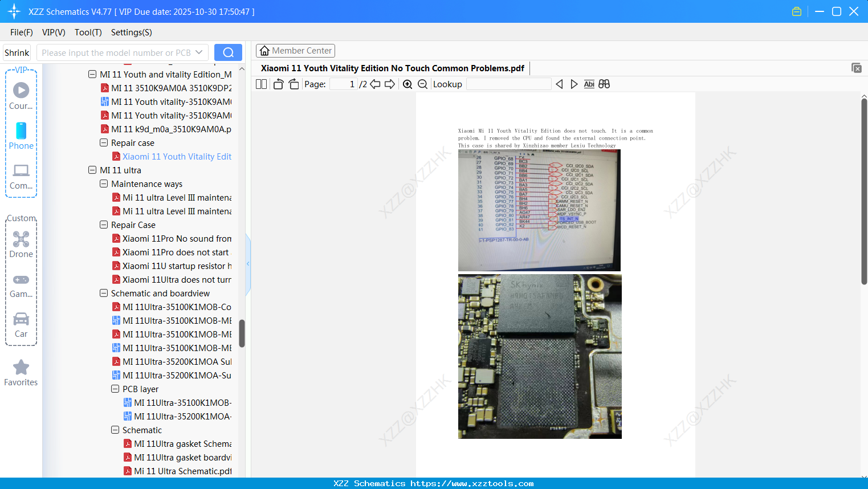This screenshot has height=489, width=868.
Task: Toggle the Abi whole-word match icon
Action: 589,84
